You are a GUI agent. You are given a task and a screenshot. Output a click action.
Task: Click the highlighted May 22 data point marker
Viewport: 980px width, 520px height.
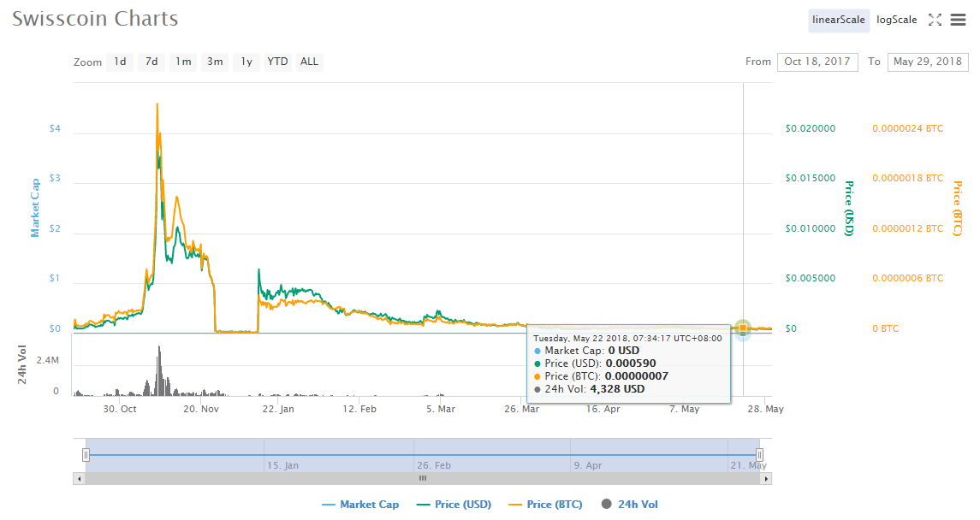pyautogui.click(x=743, y=328)
